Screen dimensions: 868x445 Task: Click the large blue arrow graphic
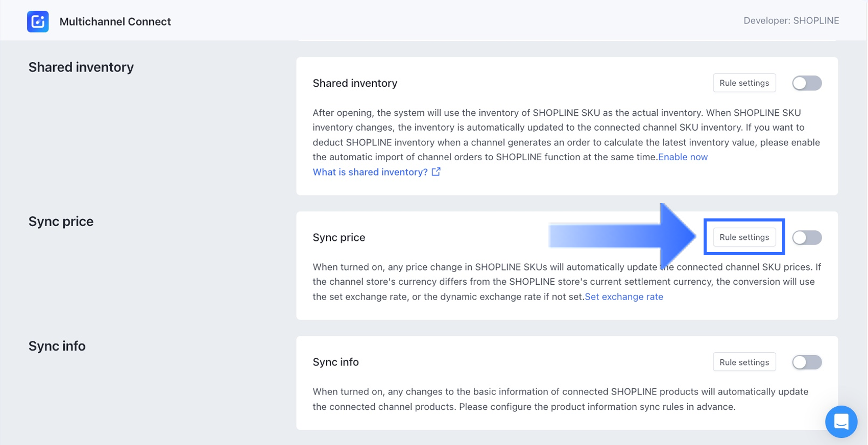(x=623, y=236)
